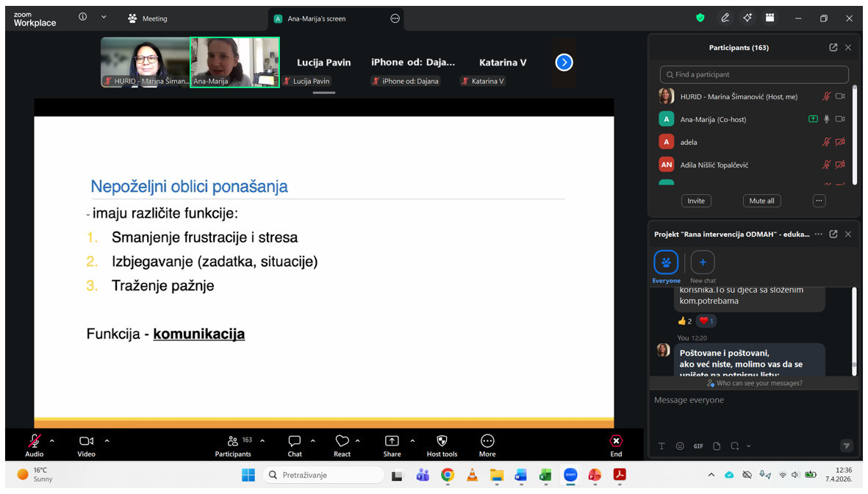Click the attach file icon in chat
The height and width of the screenshot is (494, 868).
point(717,446)
